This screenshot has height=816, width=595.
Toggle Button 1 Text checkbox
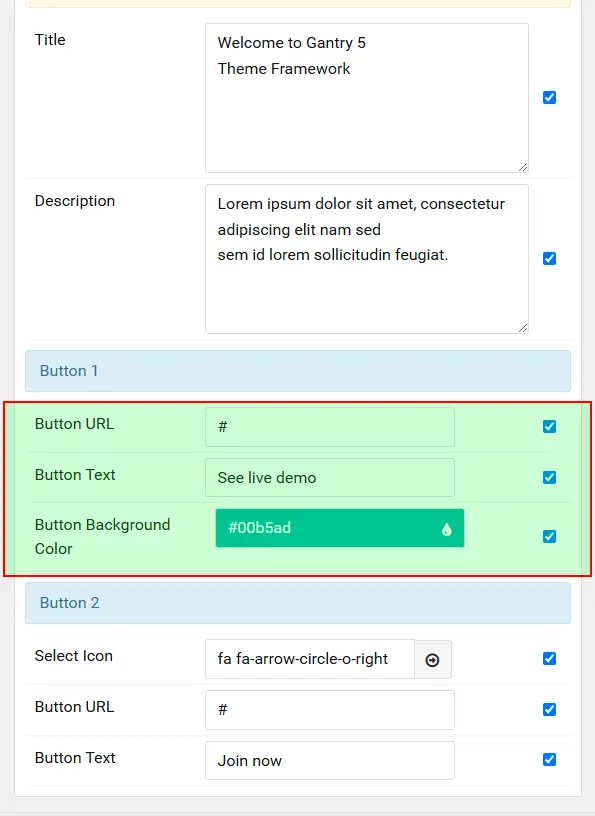(x=549, y=477)
